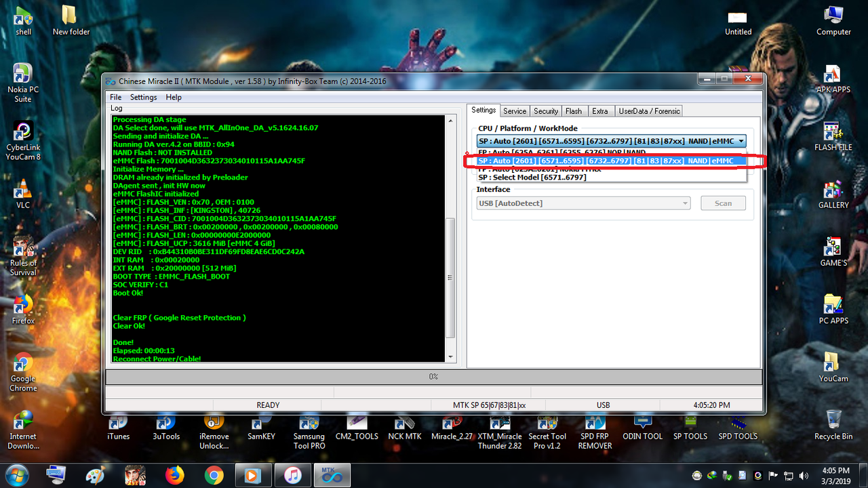Click the READY status bar text

(x=268, y=405)
